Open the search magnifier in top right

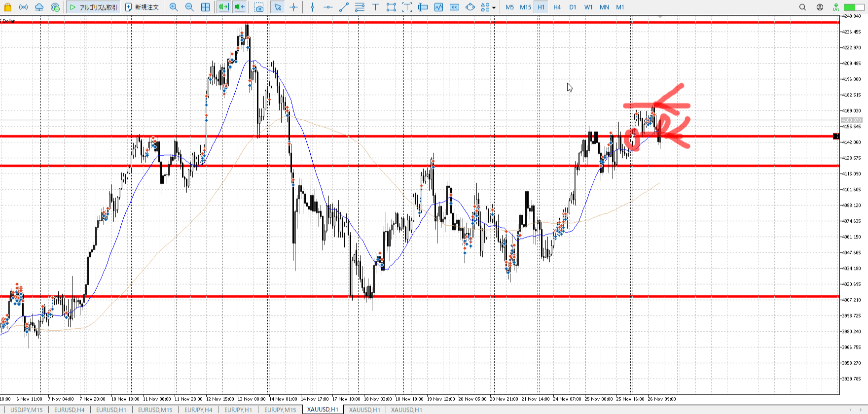(x=802, y=7)
